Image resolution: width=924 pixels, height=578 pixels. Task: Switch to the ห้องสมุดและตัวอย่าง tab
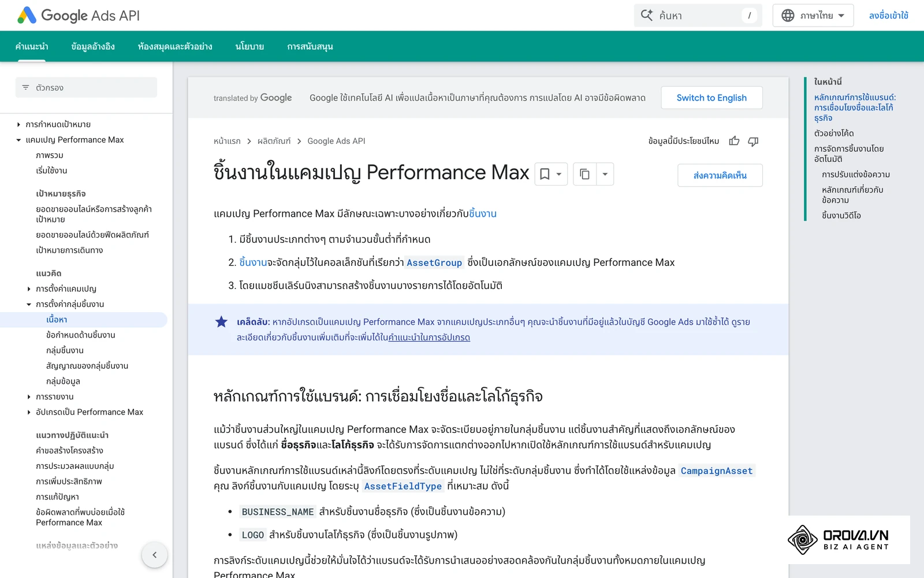(x=175, y=46)
